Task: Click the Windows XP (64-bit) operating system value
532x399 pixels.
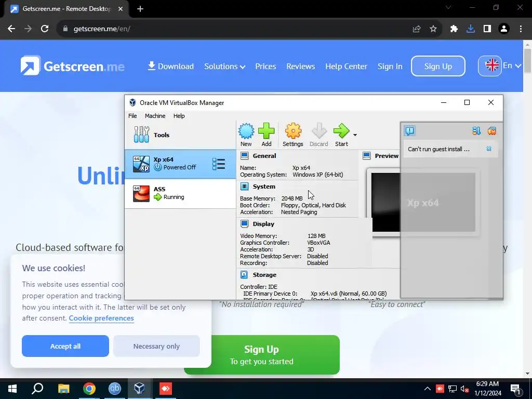Action: [x=318, y=175]
